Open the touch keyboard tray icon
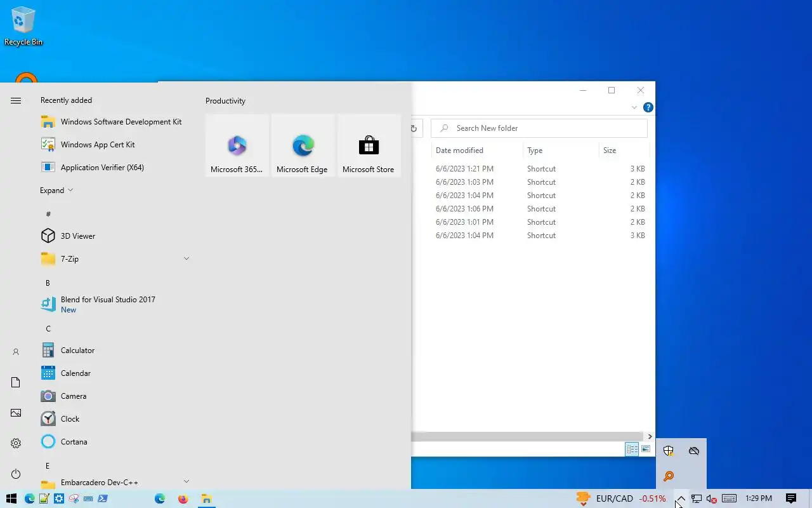 tap(729, 498)
